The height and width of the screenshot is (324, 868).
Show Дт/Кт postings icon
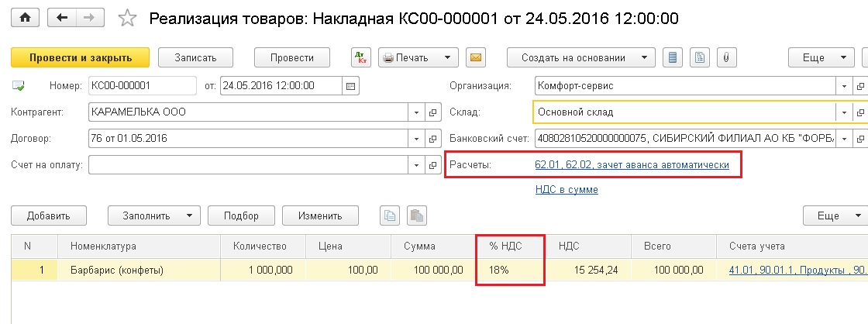tap(361, 57)
